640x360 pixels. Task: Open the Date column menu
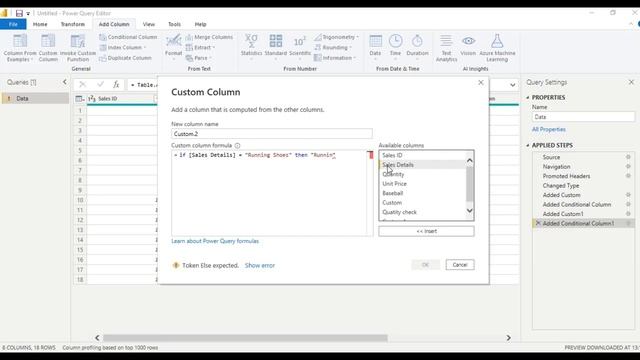(x=375, y=48)
